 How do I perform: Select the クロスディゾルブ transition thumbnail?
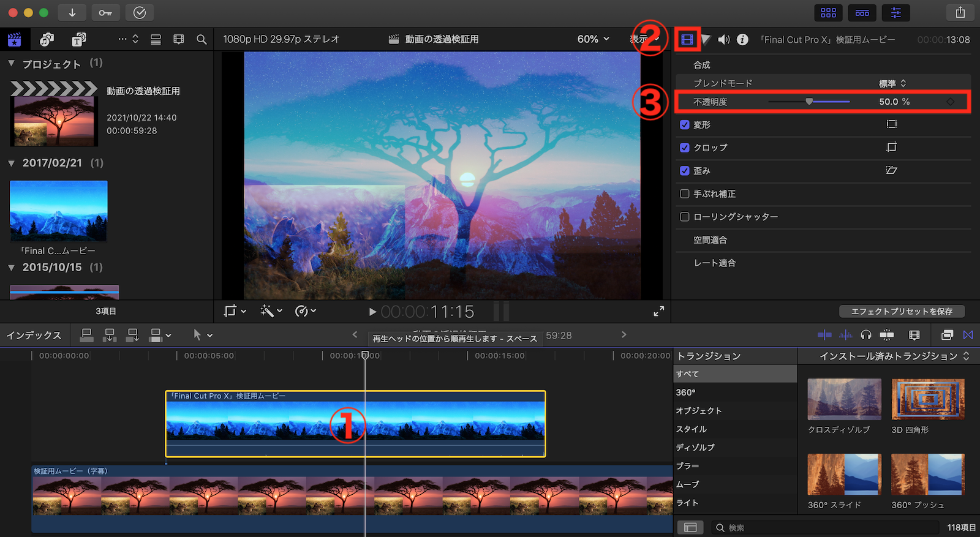[844, 399]
